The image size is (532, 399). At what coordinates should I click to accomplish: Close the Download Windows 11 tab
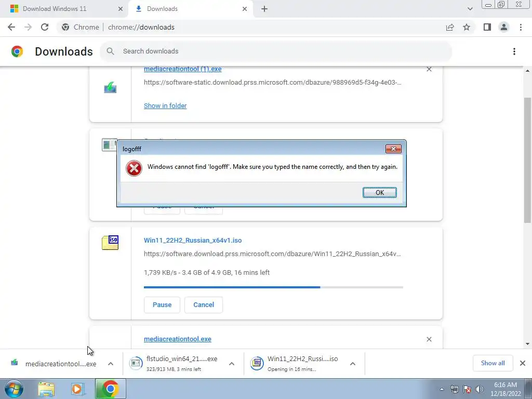[121, 9]
